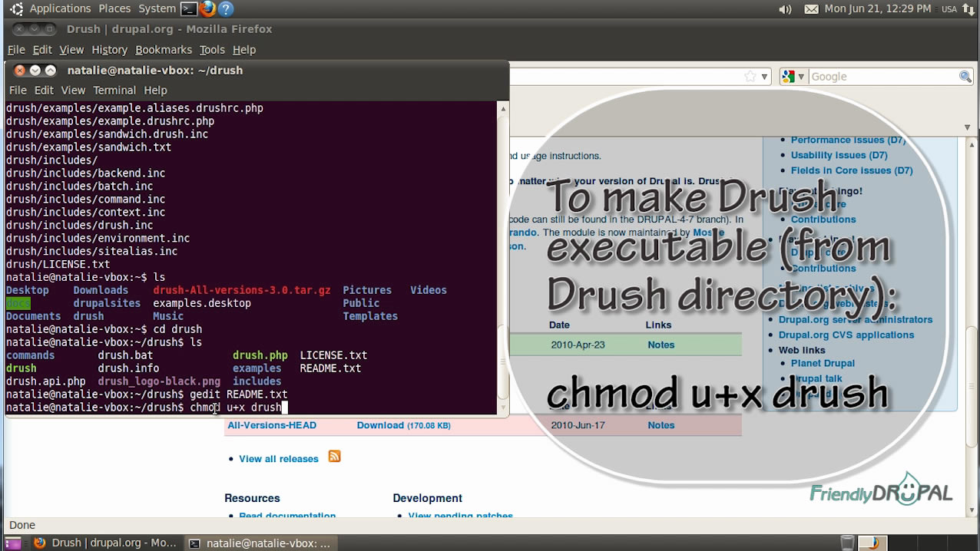Follow the View all releases link

pyautogui.click(x=279, y=458)
